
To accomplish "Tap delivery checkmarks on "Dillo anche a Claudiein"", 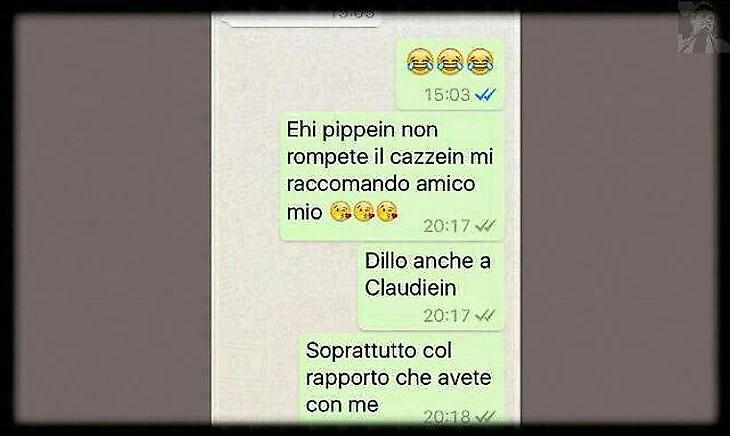I will click(485, 316).
